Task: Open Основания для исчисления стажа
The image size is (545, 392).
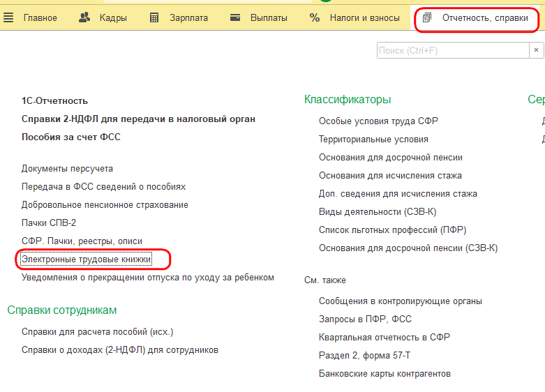Action: (x=390, y=176)
